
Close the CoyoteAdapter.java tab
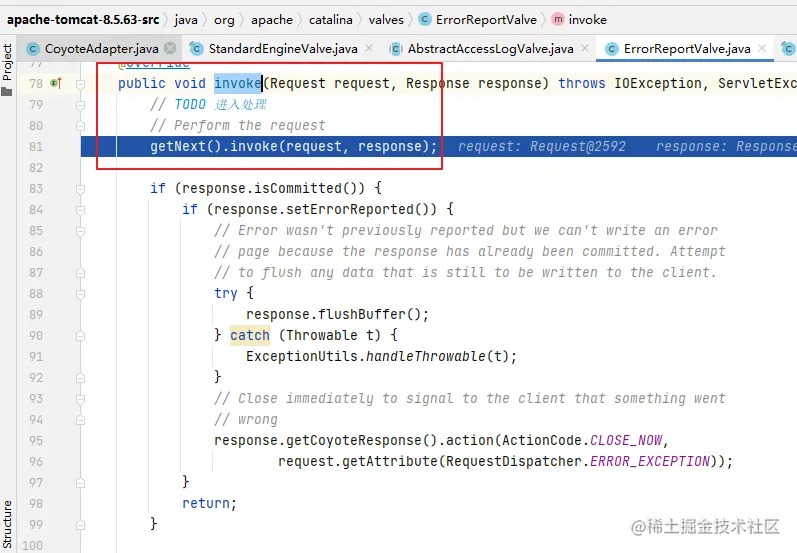coord(170,48)
